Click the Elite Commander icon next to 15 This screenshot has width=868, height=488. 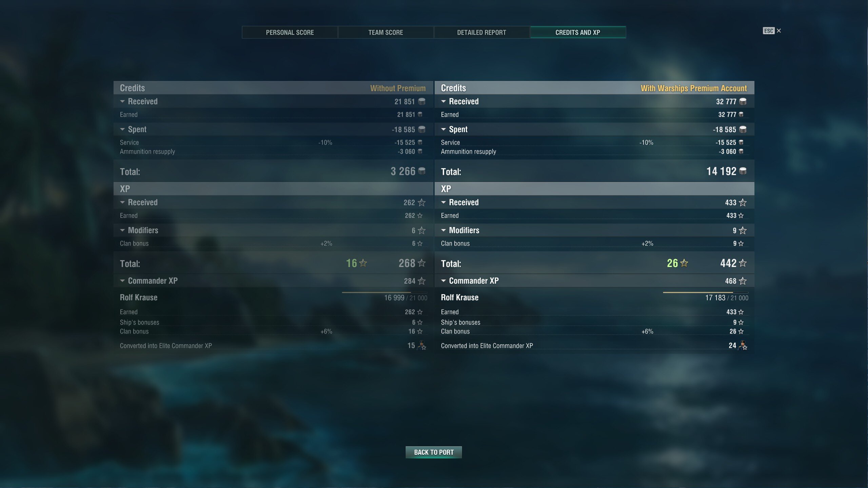[421, 345]
